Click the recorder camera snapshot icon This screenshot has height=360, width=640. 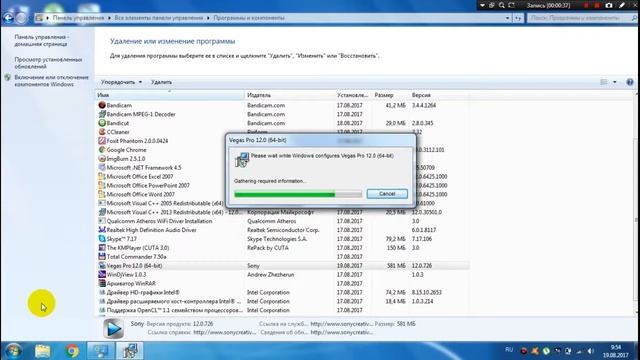[609, 5]
